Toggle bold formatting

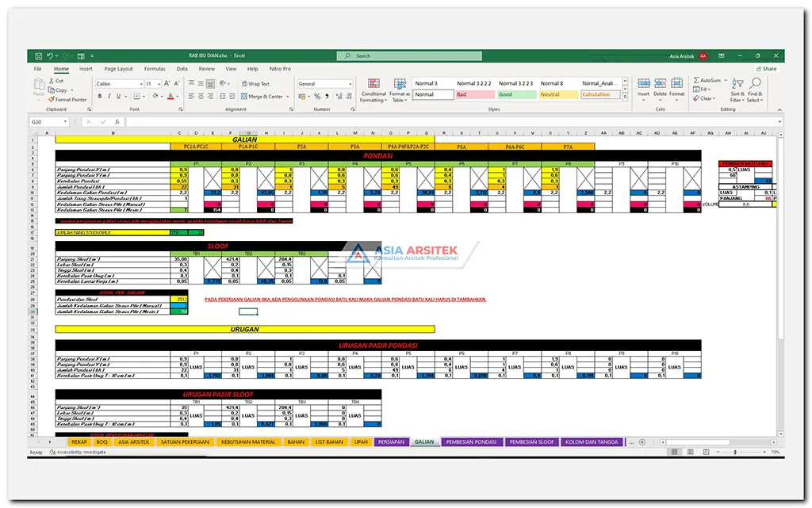[100, 96]
